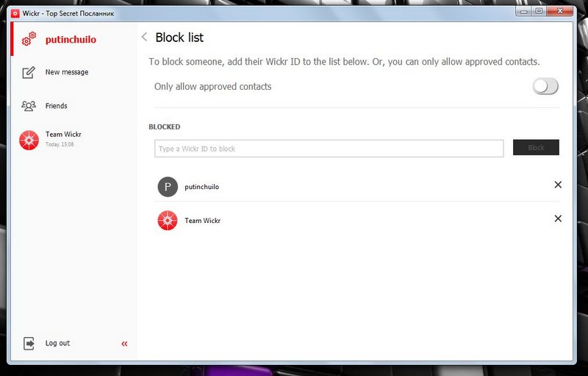Image resolution: width=588 pixels, height=376 pixels.
Task: Click Team Wickr avatar in blocked list
Action: [168, 220]
